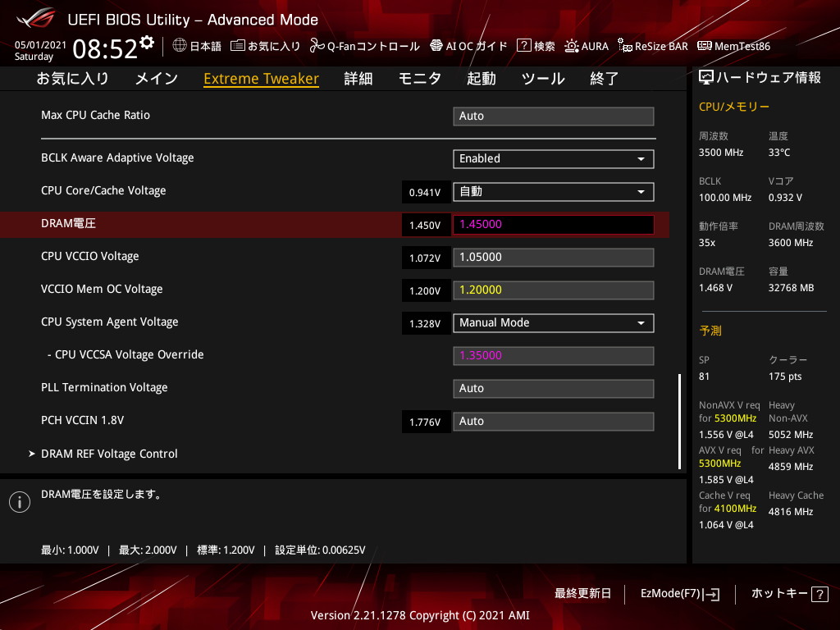Click 1.328V System Agent readout

(425, 323)
